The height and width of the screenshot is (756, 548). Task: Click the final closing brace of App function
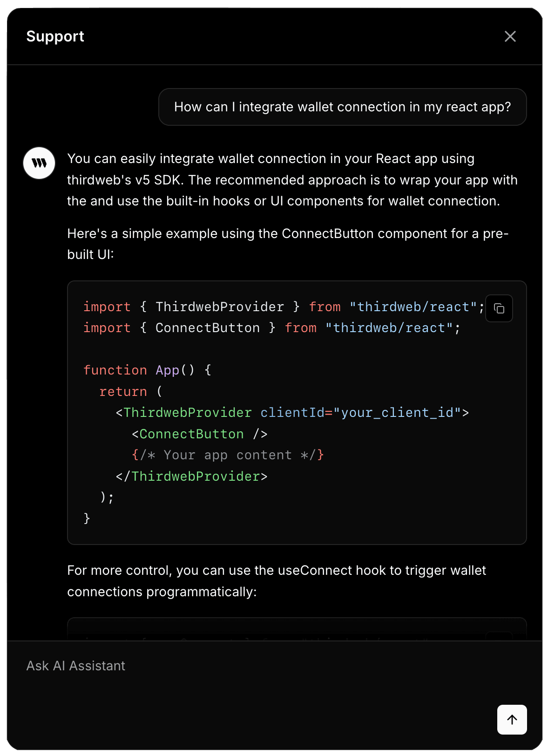87,518
